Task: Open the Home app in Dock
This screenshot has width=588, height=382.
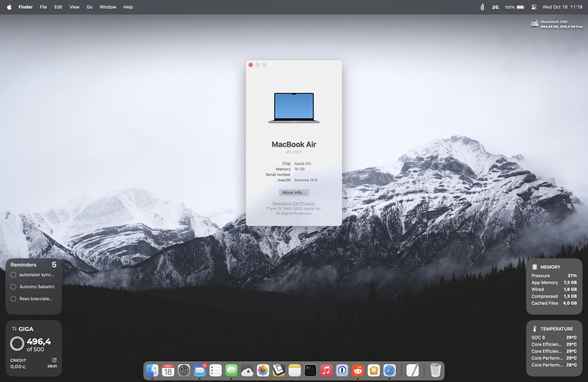Action: click(x=374, y=371)
